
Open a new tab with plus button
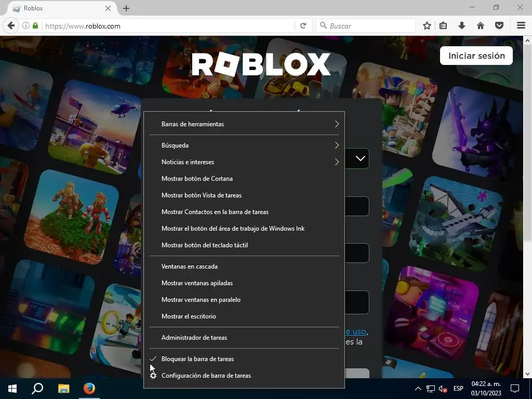pos(126,8)
